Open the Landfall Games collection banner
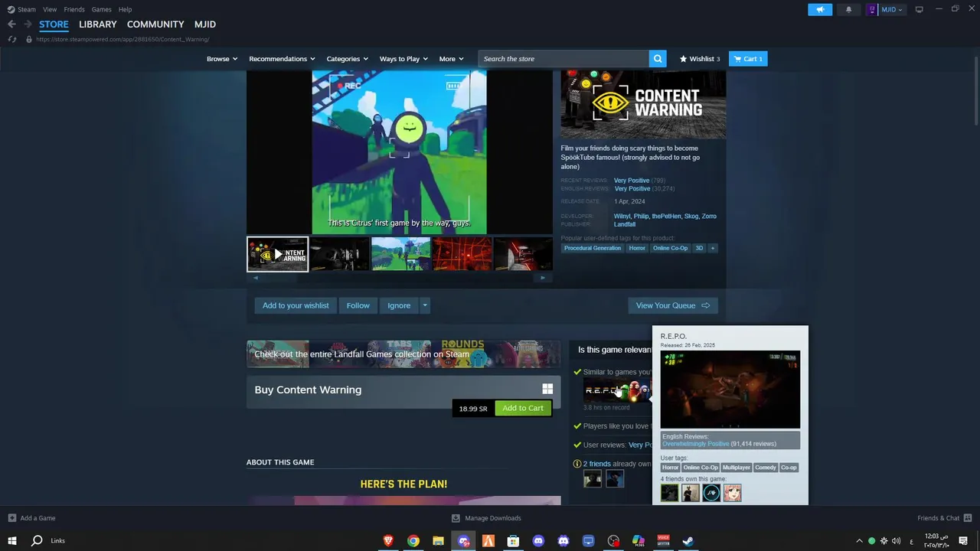 click(x=403, y=354)
